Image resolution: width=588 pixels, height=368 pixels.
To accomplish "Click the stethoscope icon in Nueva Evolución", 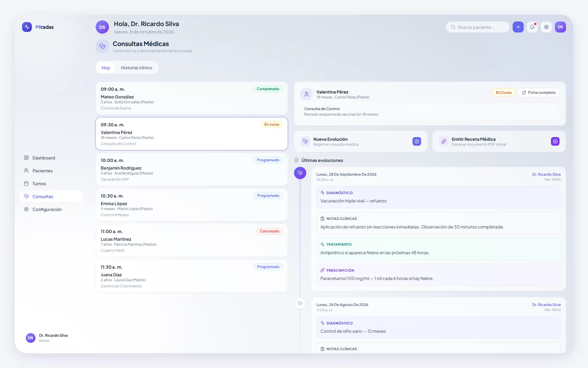I will click(x=305, y=141).
